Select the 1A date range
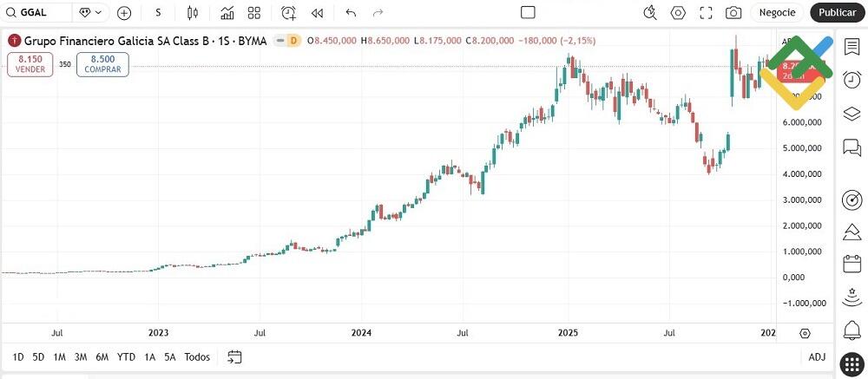The width and height of the screenshot is (868, 379). coord(149,356)
